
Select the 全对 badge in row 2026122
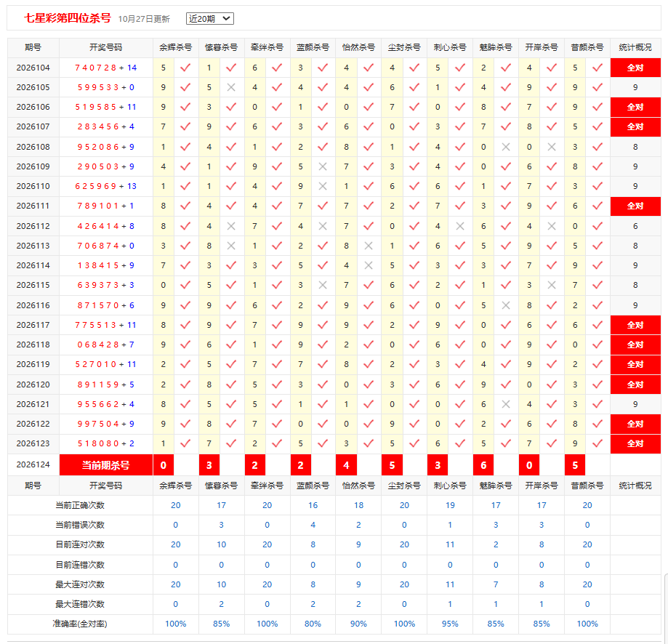click(x=635, y=424)
